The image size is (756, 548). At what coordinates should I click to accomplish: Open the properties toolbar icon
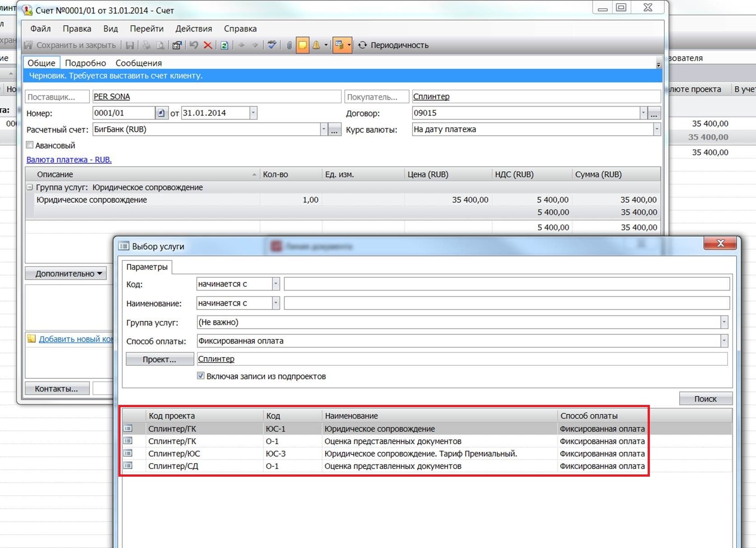pos(177,45)
